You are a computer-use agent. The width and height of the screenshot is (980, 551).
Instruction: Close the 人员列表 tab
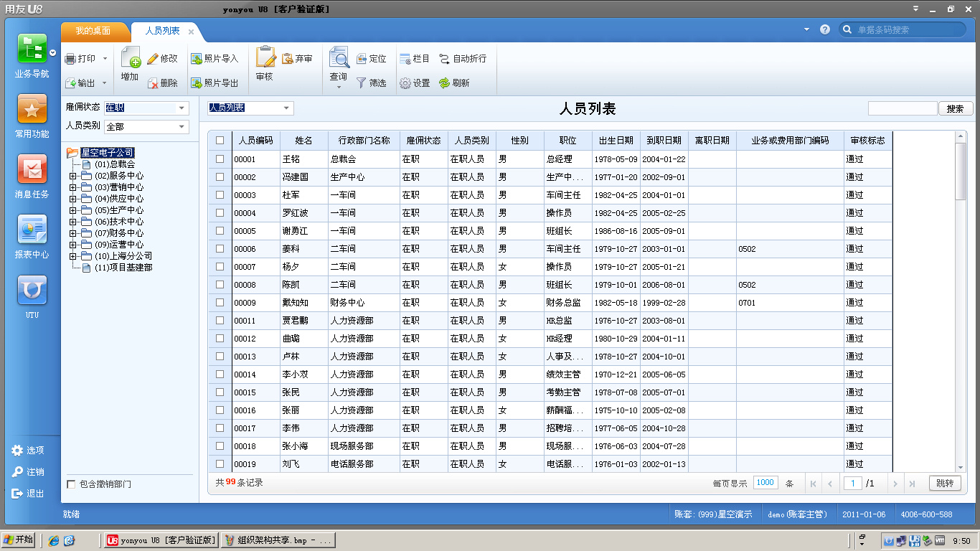click(191, 32)
